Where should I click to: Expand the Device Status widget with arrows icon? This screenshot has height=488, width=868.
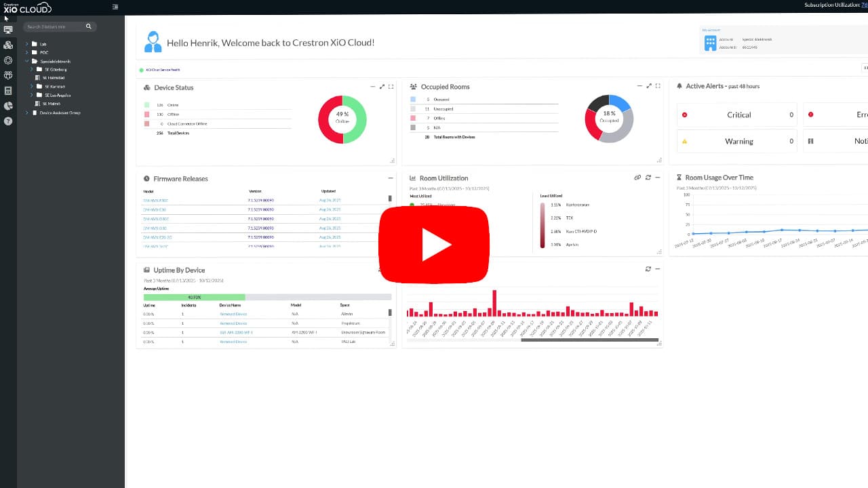tap(382, 87)
